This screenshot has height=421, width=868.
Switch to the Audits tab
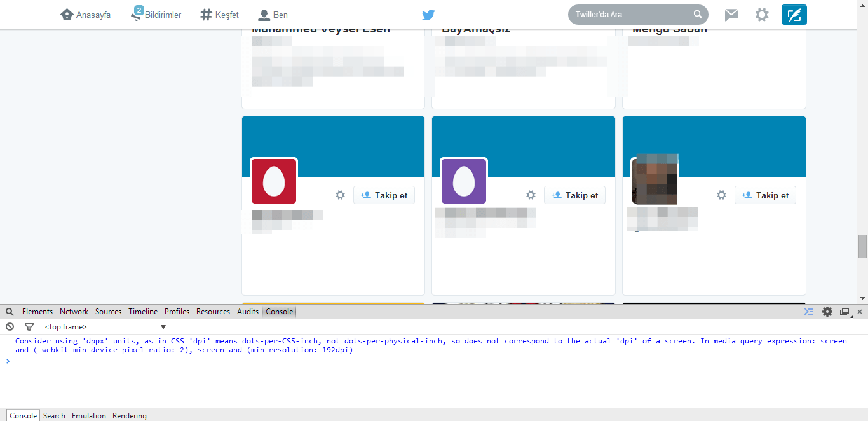(x=248, y=312)
